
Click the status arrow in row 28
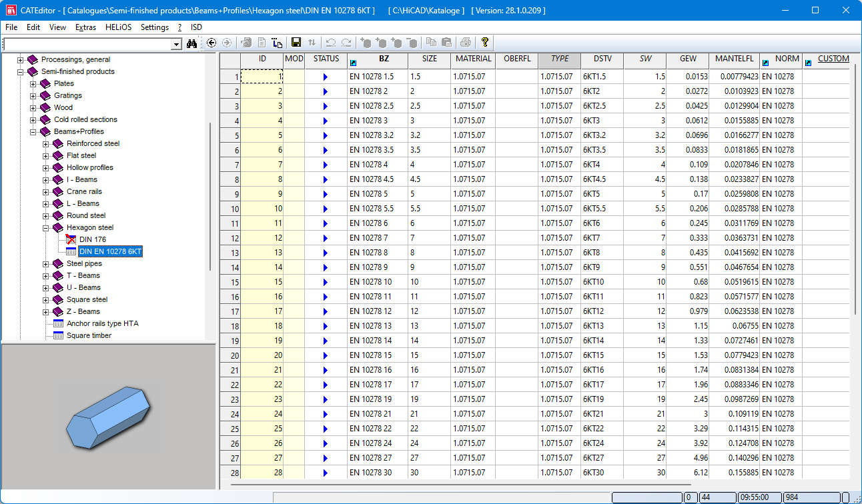pyautogui.click(x=326, y=473)
